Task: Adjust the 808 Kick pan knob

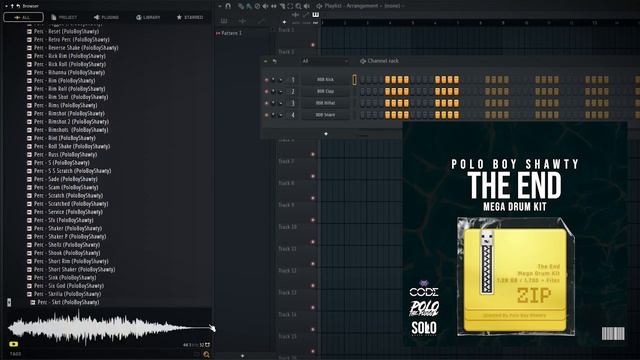Action: (273, 80)
